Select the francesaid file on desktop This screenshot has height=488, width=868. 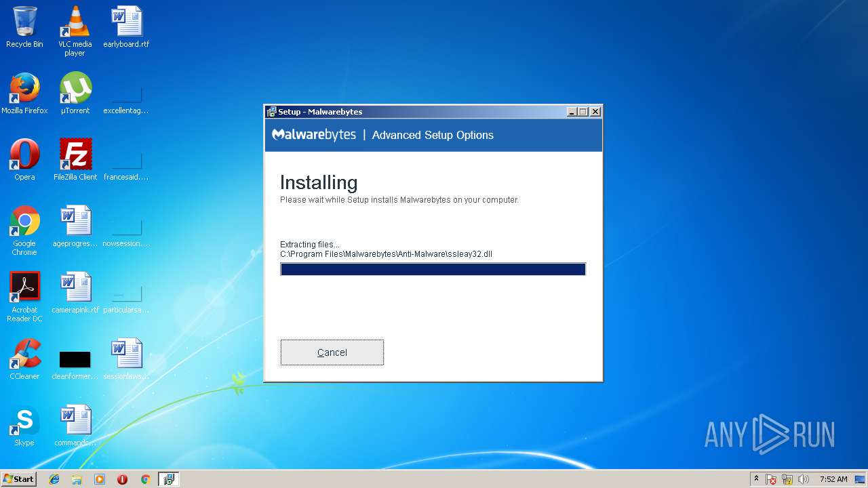[126, 166]
